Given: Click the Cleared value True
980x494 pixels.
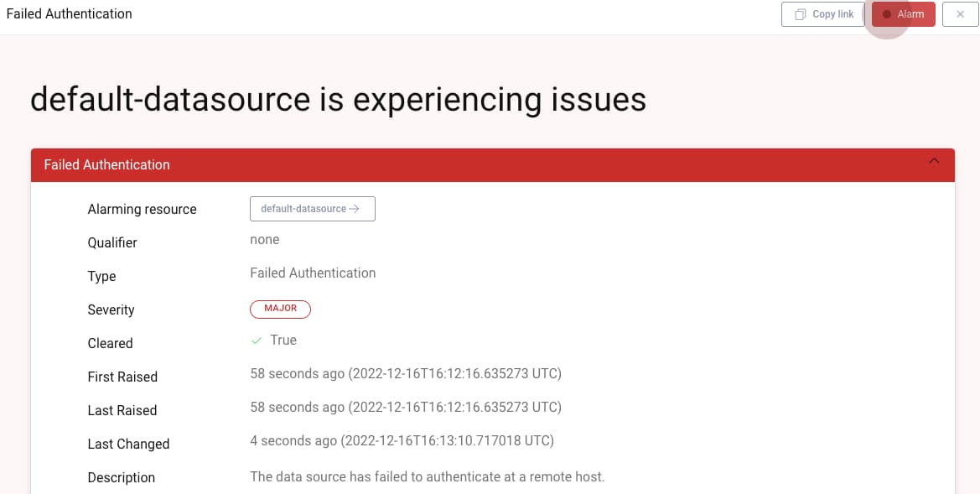Looking at the screenshot, I should coord(283,340).
